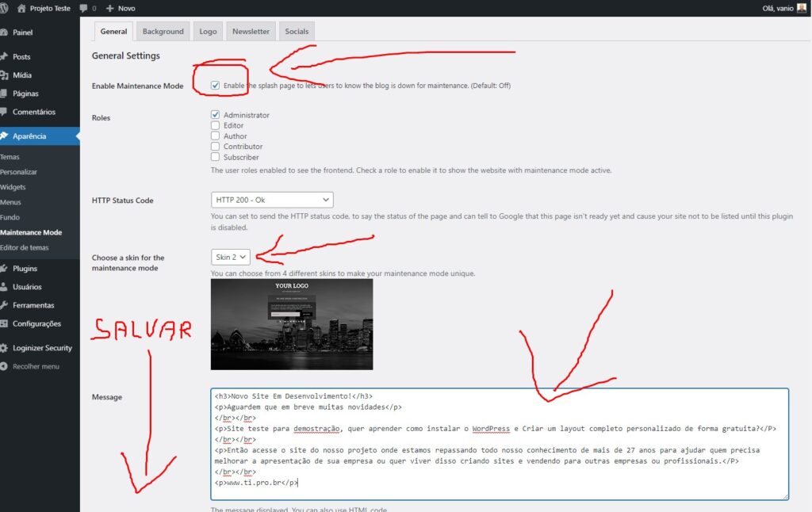This screenshot has width=812, height=512.
Task: Open the Newsletter tab
Action: pos(251,31)
